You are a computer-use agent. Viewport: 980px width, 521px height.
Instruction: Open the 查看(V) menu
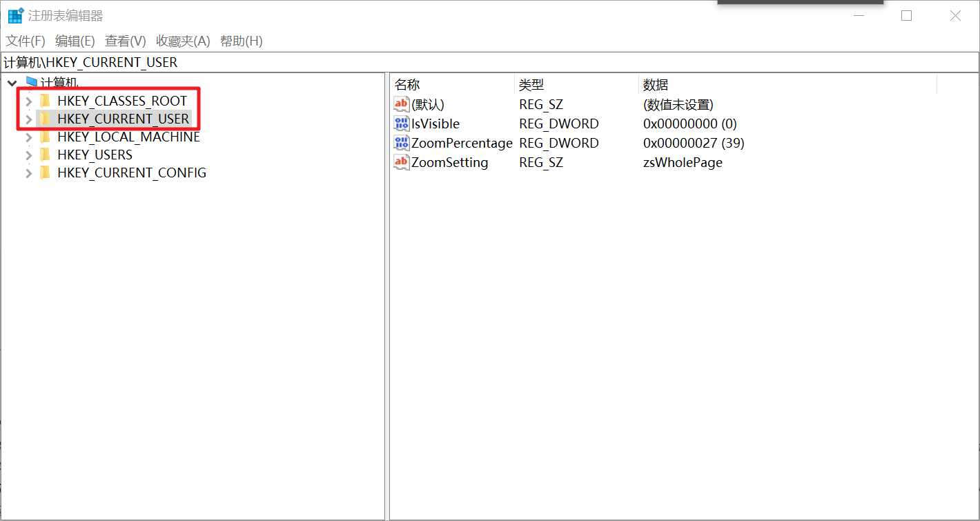tap(126, 41)
